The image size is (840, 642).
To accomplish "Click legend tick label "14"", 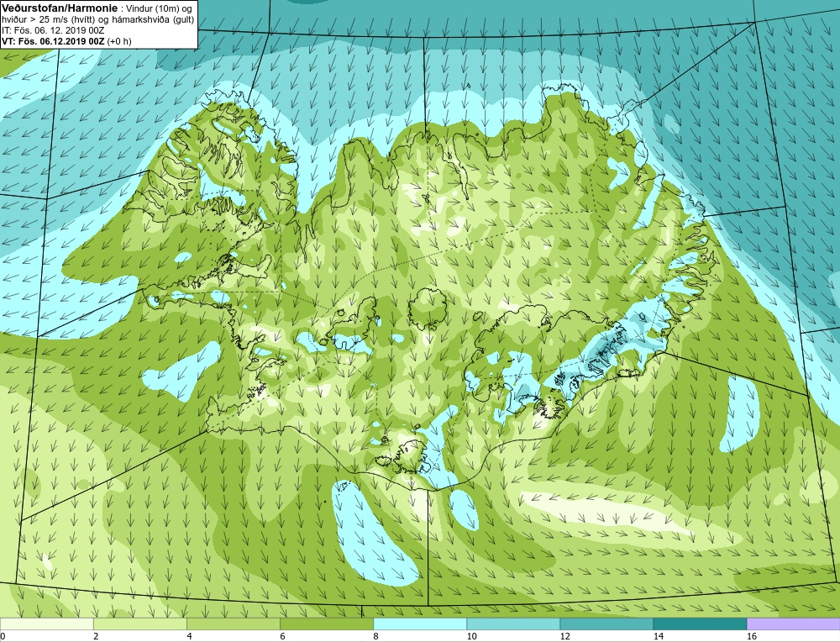I will point(659,636).
